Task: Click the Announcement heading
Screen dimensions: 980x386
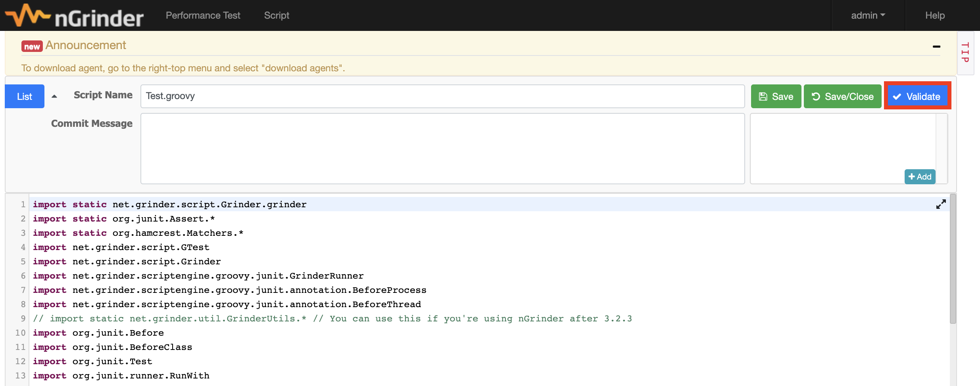Action: point(86,45)
